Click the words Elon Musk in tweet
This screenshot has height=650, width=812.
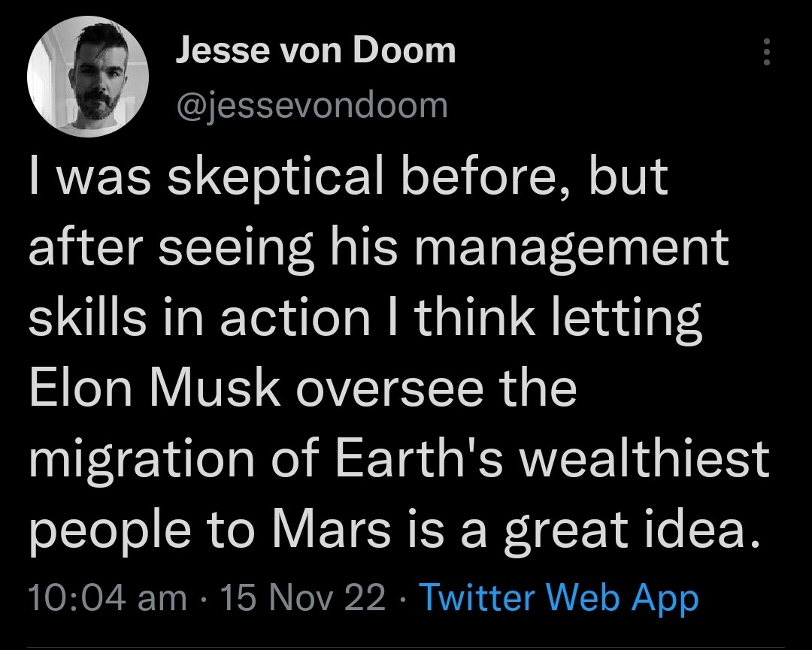(155, 388)
